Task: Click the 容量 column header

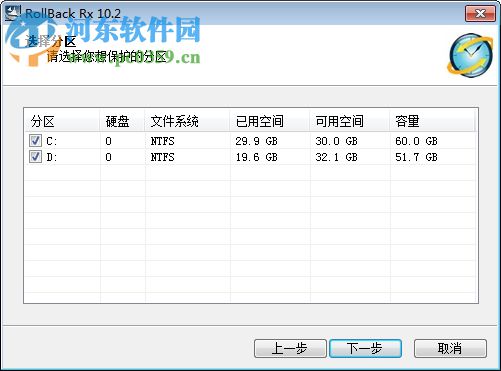Action: click(x=432, y=121)
